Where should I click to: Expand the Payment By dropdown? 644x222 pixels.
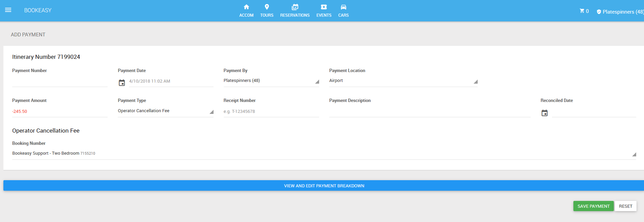point(271,81)
